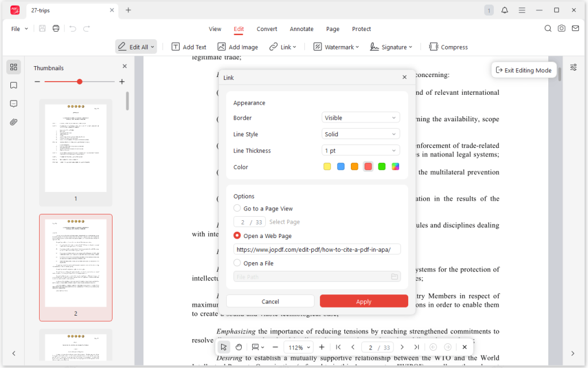Switch to the Protect tab
This screenshot has width=588, height=368.
click(x=362, y=29)
